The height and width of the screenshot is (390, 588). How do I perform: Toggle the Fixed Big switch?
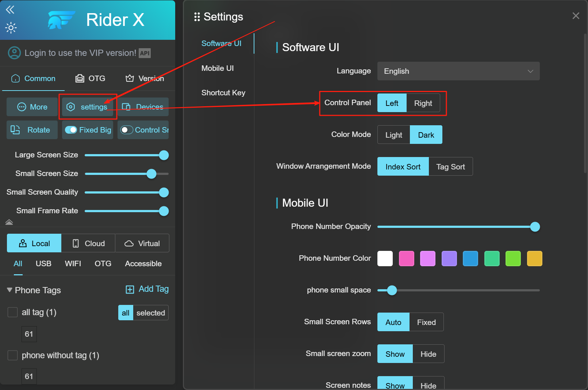tap(71, 130)
